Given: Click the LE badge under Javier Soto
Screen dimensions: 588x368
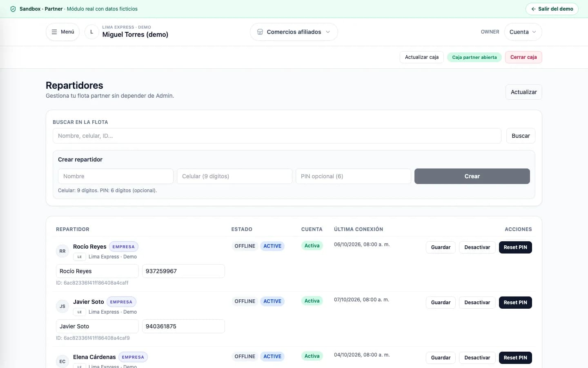Looking at the screenshot, I should point(80,312).
